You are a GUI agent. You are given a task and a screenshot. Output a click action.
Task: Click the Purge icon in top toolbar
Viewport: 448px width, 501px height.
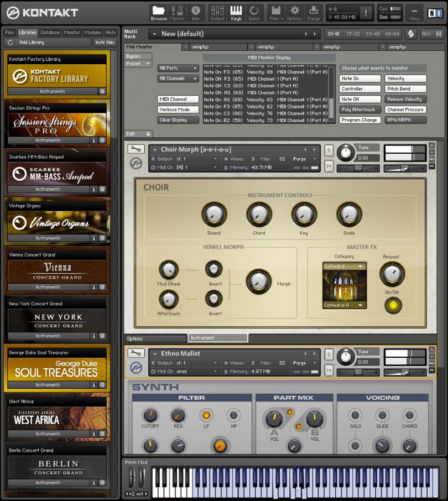(x=314, y=12)
